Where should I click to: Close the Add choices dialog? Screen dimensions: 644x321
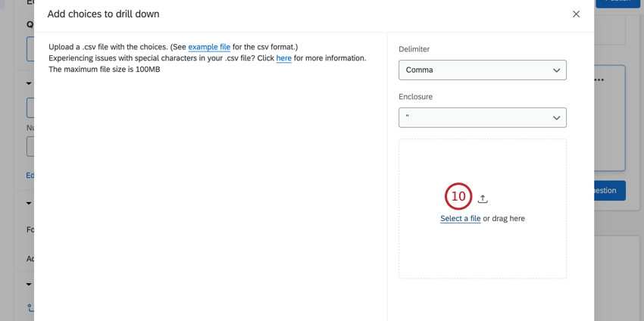(x=576, y=14)
